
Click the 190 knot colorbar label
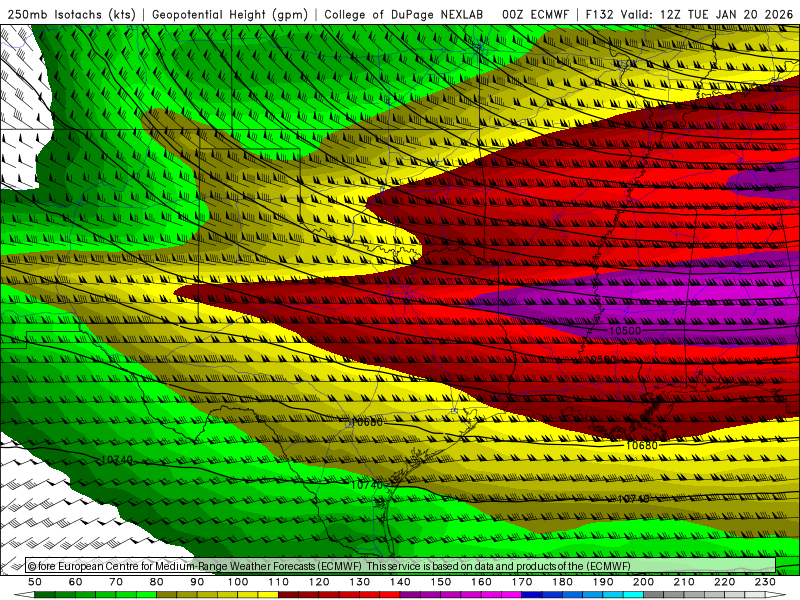coord(603,582)
